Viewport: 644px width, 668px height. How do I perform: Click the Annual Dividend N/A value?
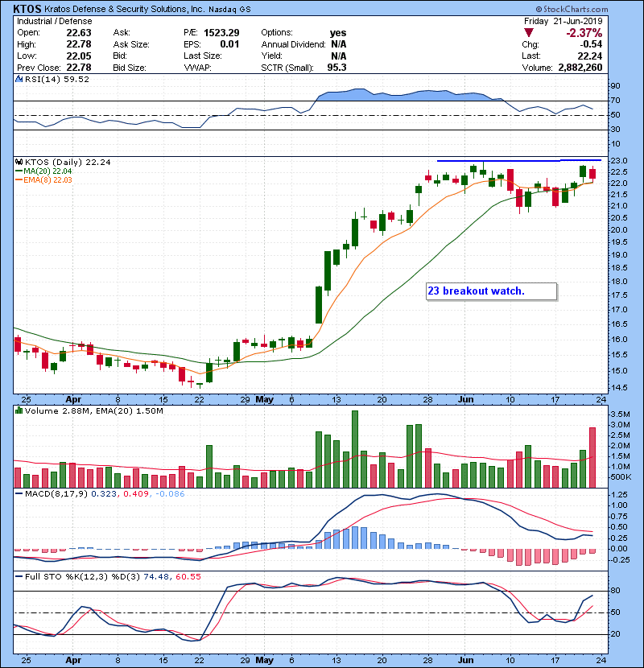338,44
